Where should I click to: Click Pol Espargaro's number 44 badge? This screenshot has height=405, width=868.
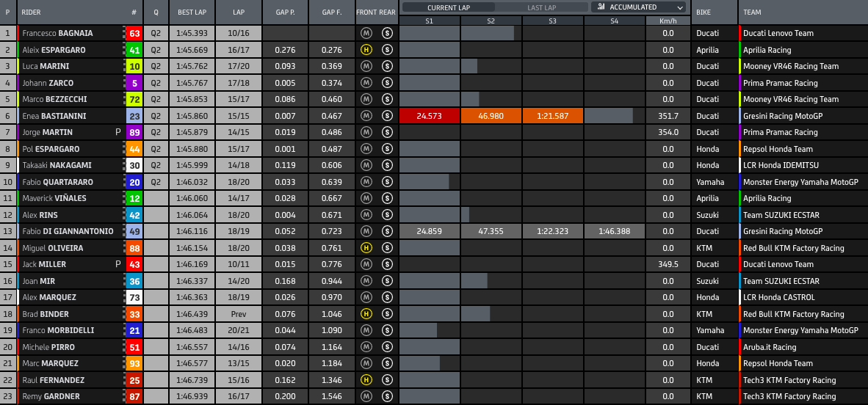[x=134, y=149]
